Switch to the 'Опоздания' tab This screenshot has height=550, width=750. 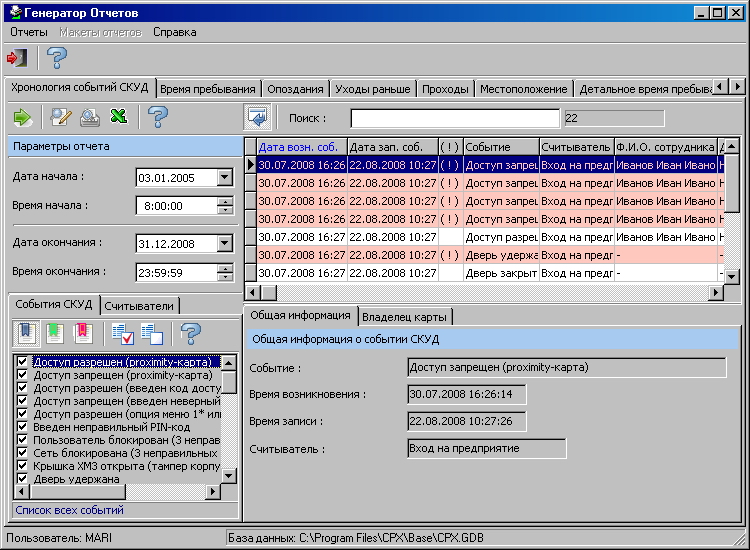(296, 89)
